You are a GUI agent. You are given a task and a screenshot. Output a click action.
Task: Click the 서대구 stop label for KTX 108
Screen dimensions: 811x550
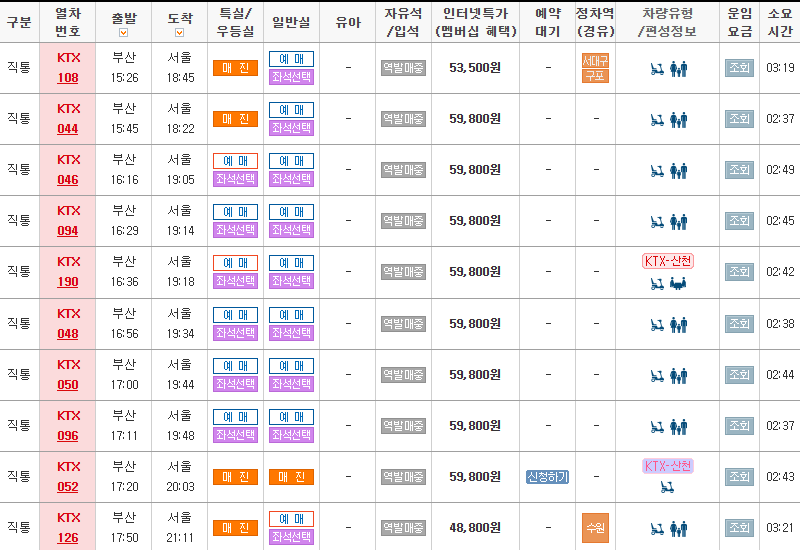[x=595, y=61]
